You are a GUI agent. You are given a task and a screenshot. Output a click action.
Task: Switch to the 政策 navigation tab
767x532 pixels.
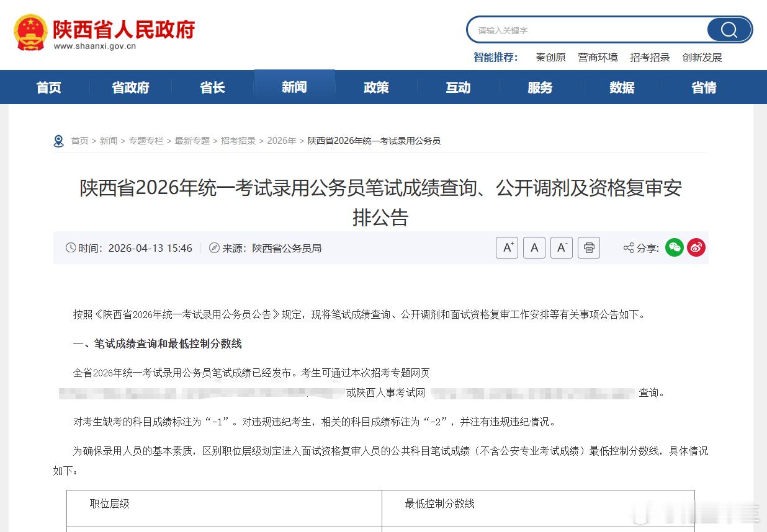(x=376, y=87)
